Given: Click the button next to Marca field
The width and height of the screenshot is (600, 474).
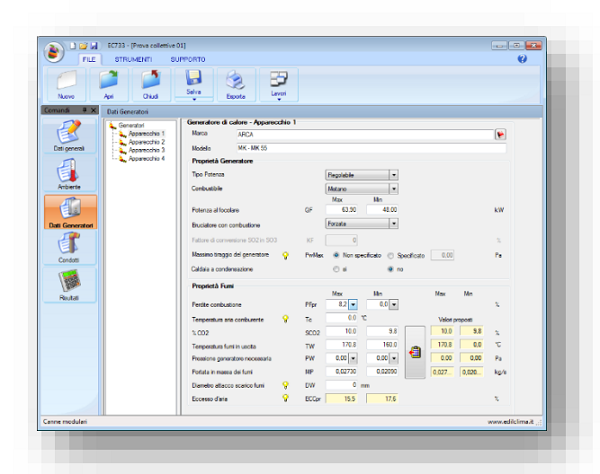Looking at the screenshot, I should pyautogui.click(x=501, y=133).
